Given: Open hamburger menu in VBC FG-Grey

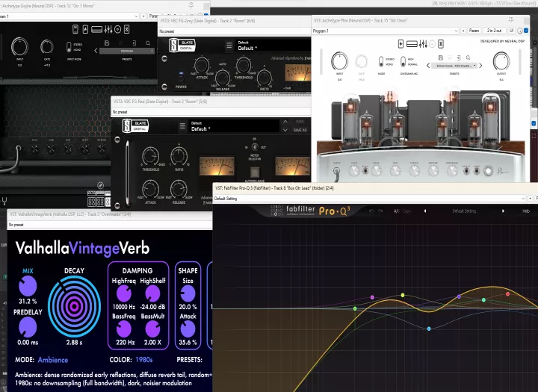Looking at the screenshot, I should point(229,46).
